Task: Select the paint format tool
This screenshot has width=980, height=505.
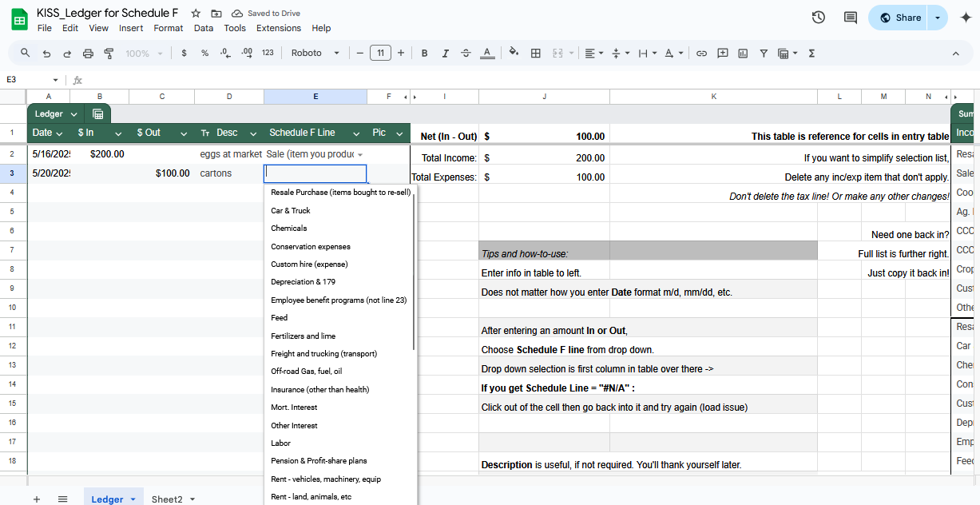Action: click(x=109, y=54)
